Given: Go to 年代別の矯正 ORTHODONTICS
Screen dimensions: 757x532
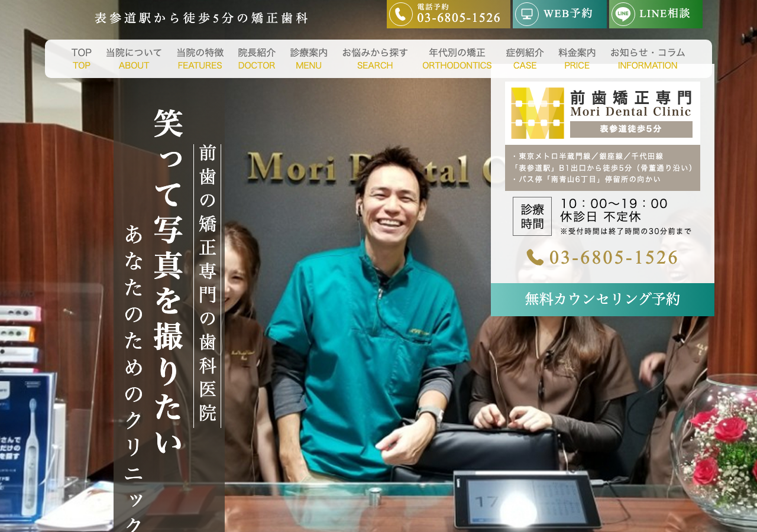Looking at the screenshot, I should (457, 59).
